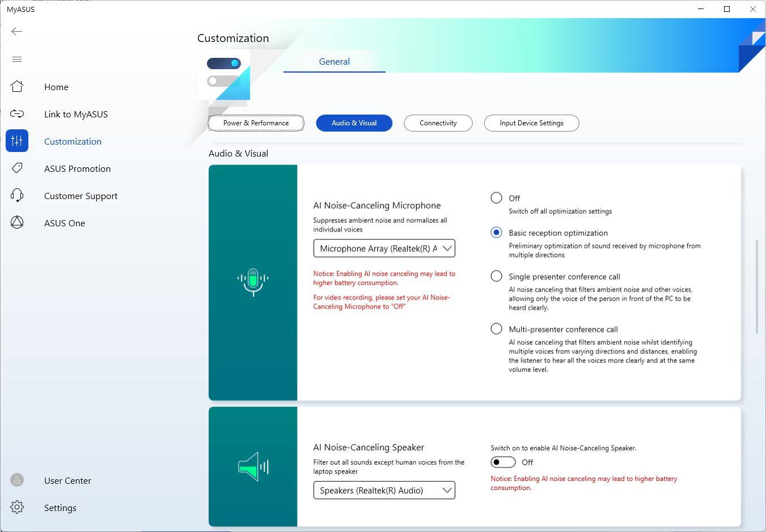Click the back arrow icon
Screen dimensions: 766x532
(x=17, y=32)
